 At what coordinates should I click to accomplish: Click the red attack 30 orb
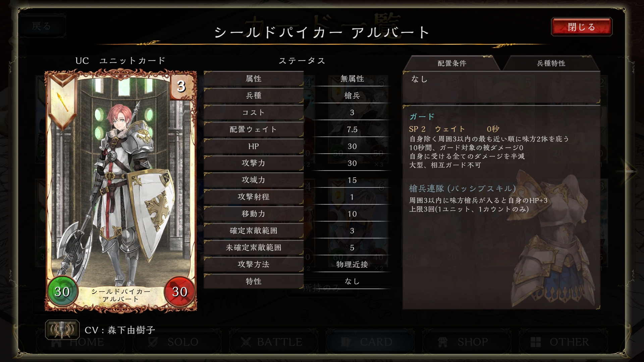180,292
